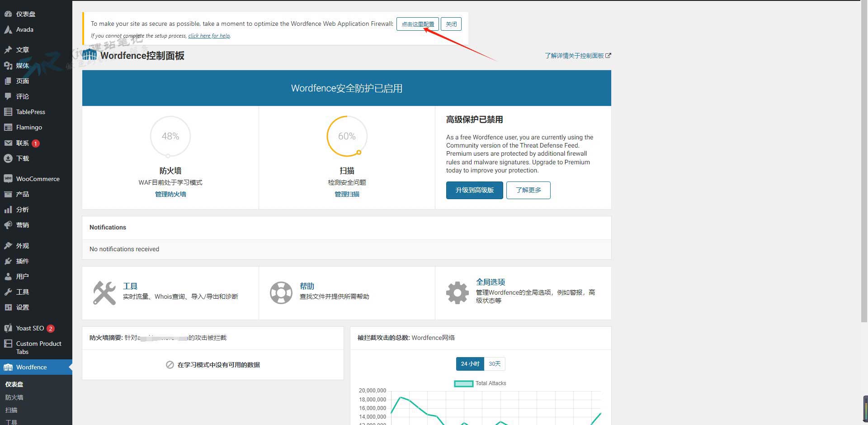Image resolution: width=868 pixels, height=425 pixels.
Task: Open the TablePress menu label
Action: tap(31, 112)
